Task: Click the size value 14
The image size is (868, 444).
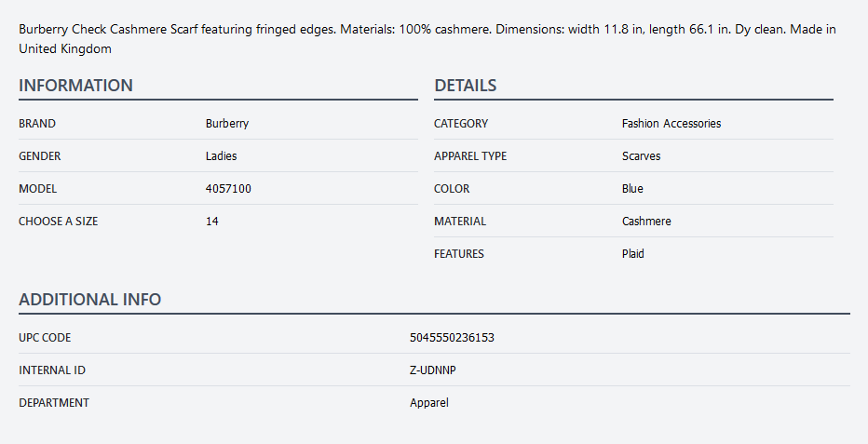Action: click(x=212, y=222)
